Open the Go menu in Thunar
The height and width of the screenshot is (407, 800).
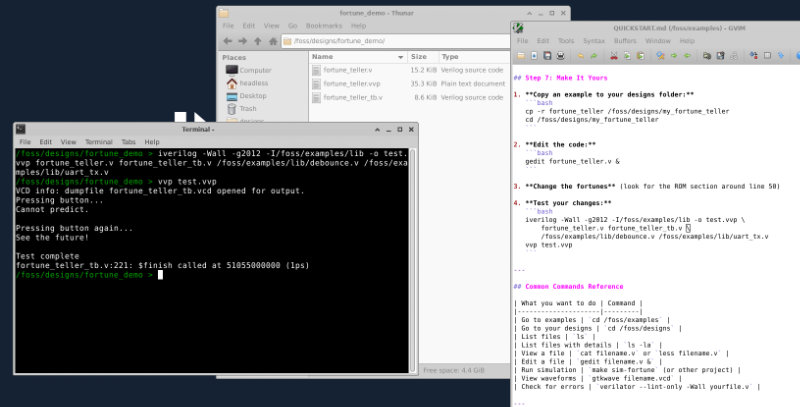(292, 26)
